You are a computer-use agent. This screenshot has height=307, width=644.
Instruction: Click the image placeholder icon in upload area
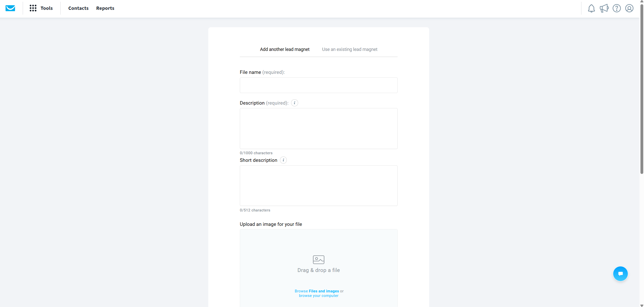(x=318, y=259)
